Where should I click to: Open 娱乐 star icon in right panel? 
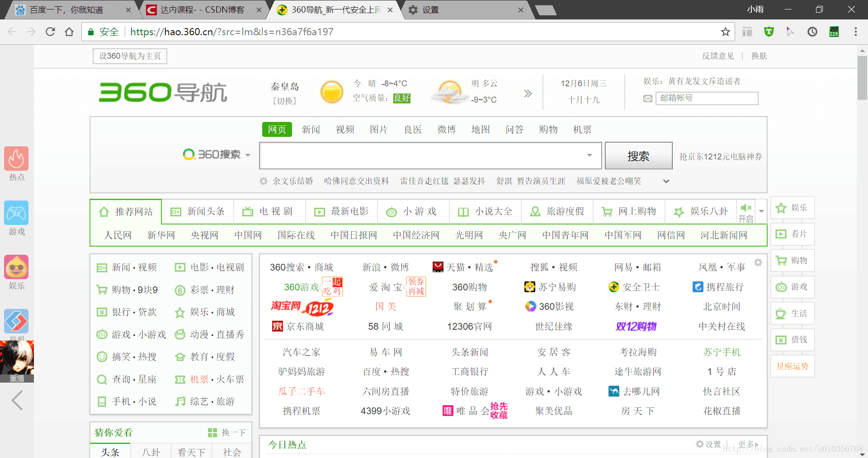tap(781, 208)
